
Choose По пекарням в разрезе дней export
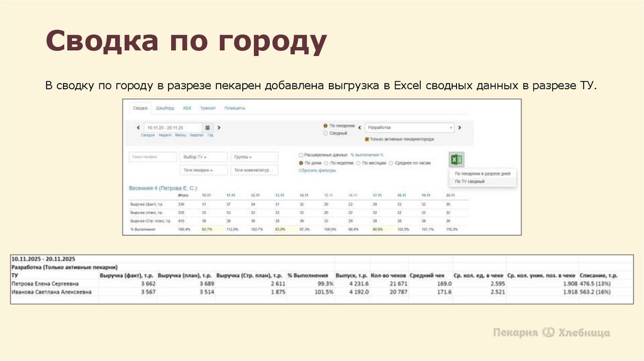(482, 174)
